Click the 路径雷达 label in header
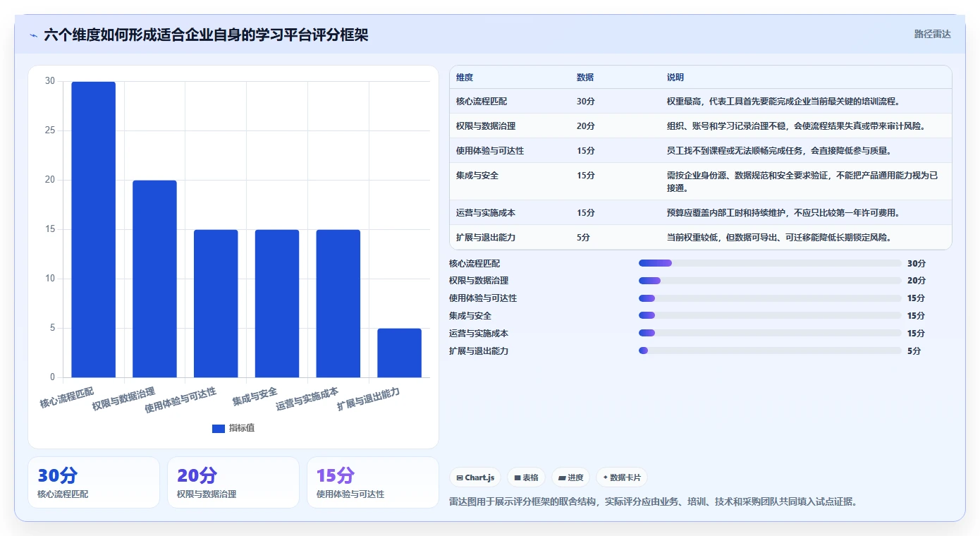 [932, 34]
